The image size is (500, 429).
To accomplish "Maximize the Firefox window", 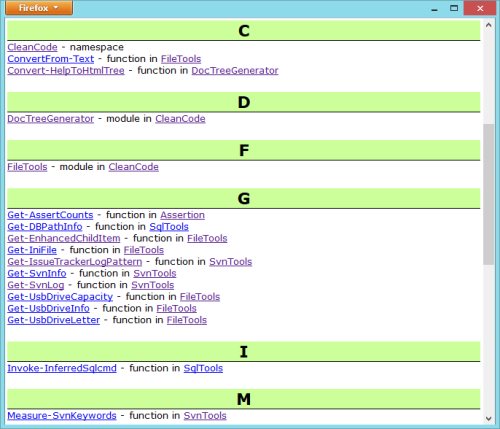I will 454,8.
